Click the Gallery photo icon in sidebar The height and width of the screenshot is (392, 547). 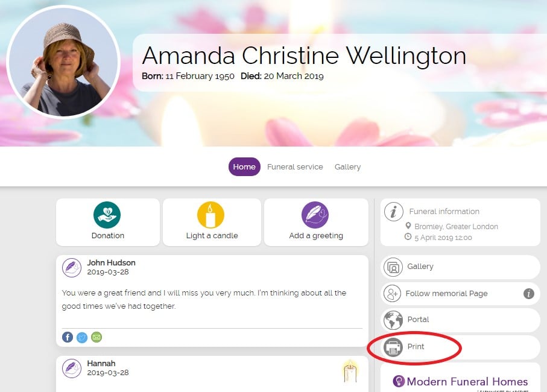tap(393, 268)
